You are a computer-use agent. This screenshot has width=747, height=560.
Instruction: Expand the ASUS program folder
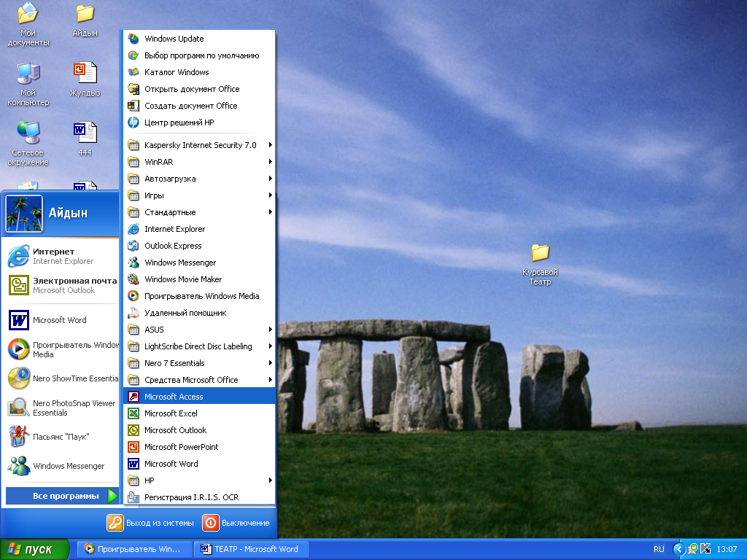(x=199, y=330)
